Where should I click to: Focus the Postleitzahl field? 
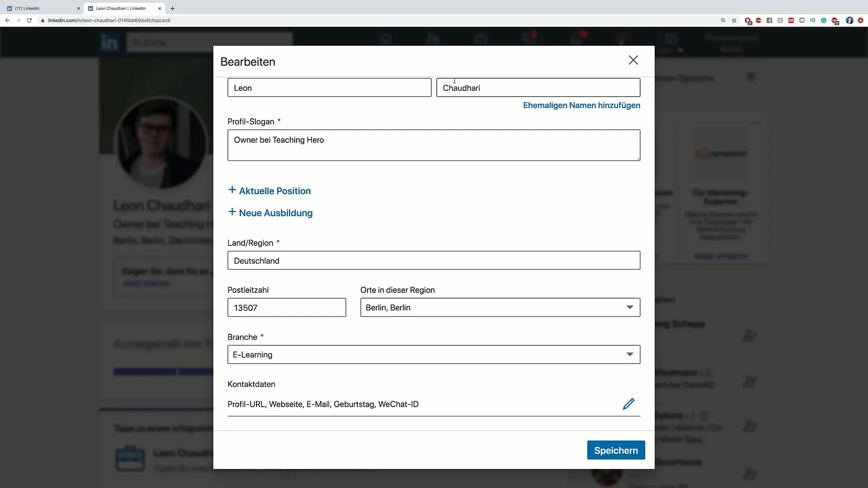tap(286, 308)
